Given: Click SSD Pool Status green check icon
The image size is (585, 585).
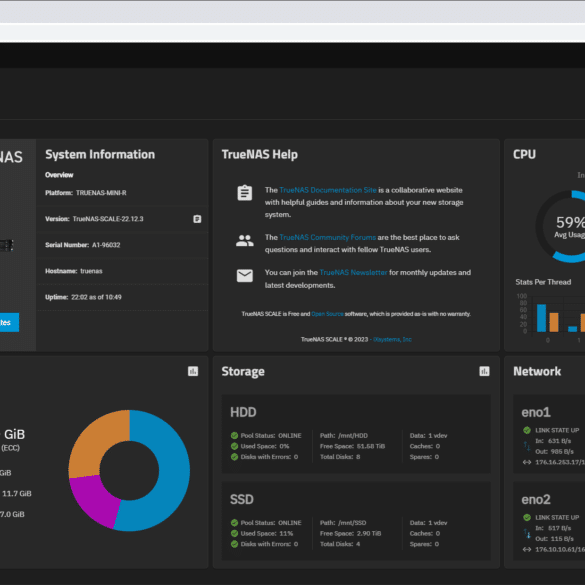Looking at the screenshot, I should tap(234, 523).
